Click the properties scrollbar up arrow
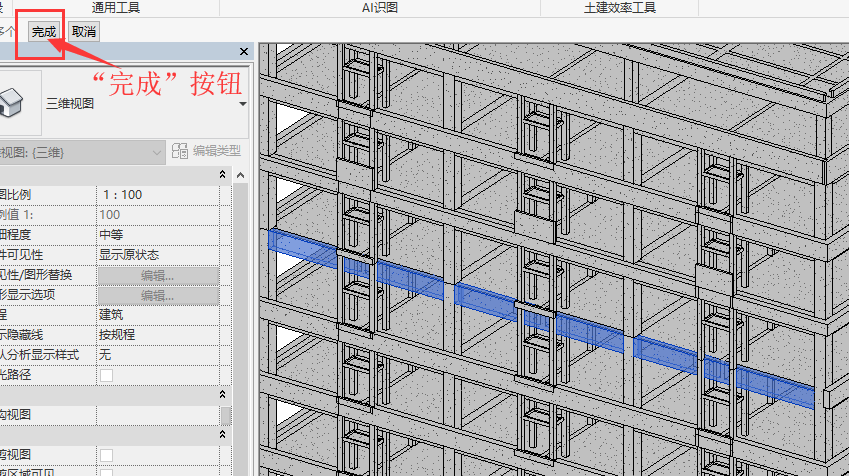The height and width of the screenshot is (476, 849). click(240, 175)
